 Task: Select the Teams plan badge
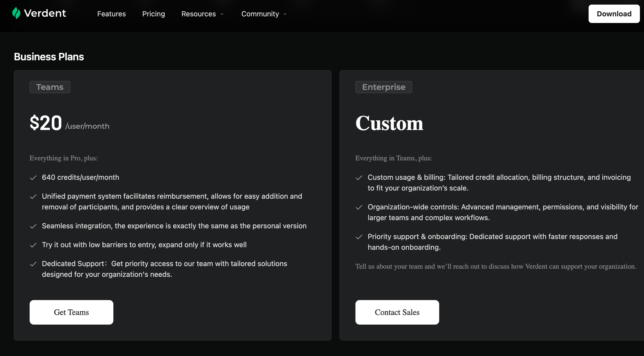click(50, 87)
